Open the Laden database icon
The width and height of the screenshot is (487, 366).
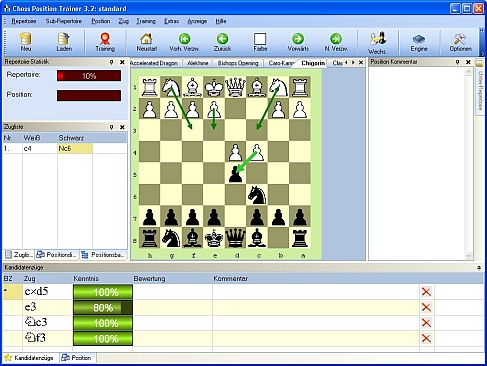point(64,42)
